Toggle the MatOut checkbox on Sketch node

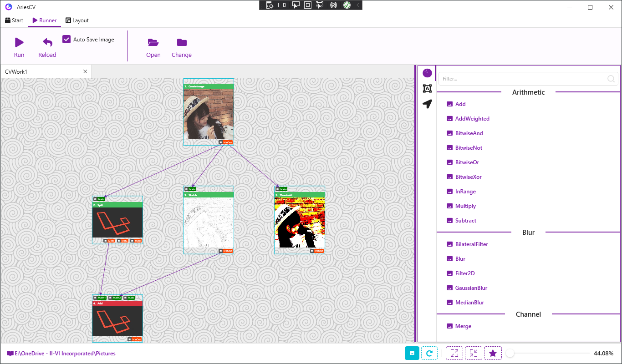(220, 251)
